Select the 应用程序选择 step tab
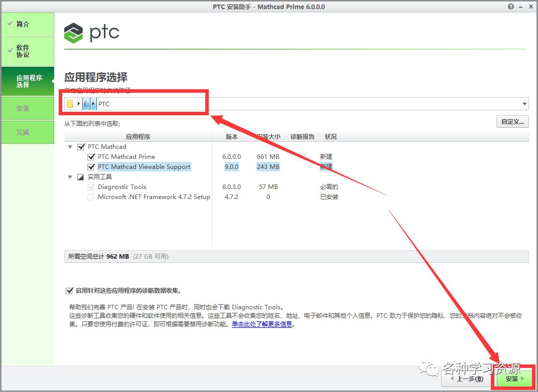 pyautogui.click(x=28, y=81)
